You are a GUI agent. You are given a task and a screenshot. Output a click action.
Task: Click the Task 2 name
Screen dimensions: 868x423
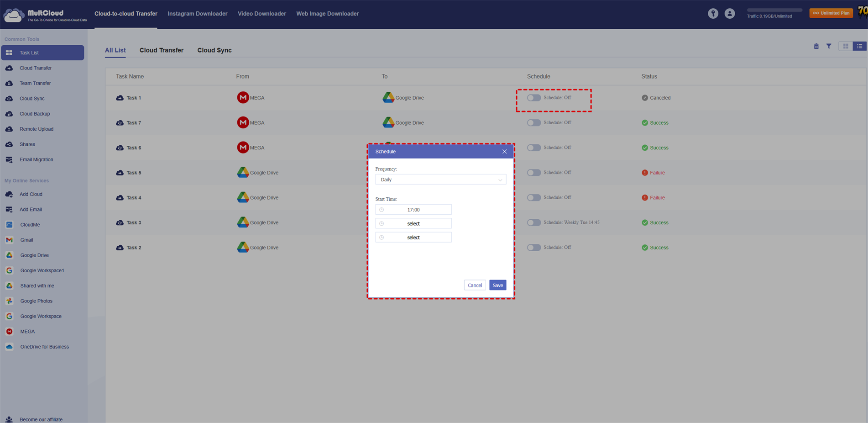point(134,248)
